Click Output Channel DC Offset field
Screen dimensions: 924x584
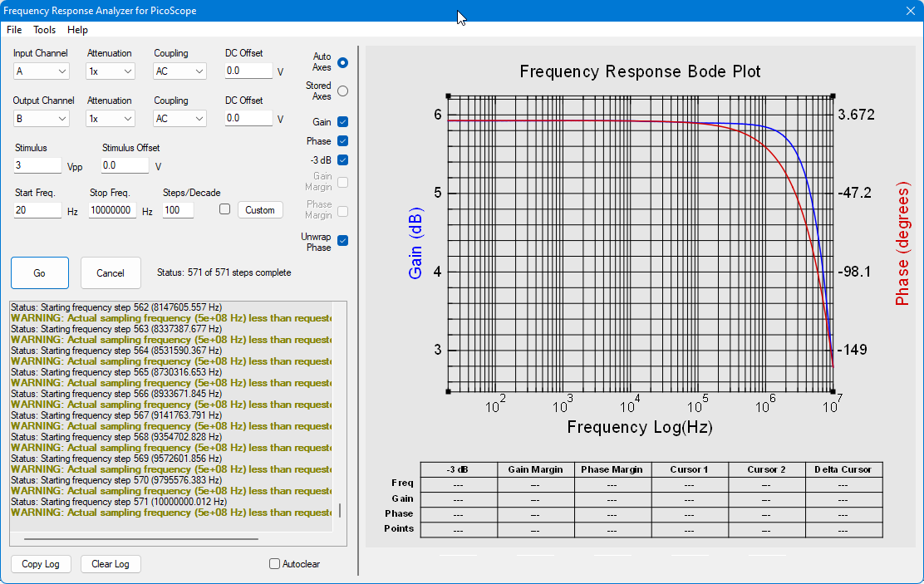[248, 118]
